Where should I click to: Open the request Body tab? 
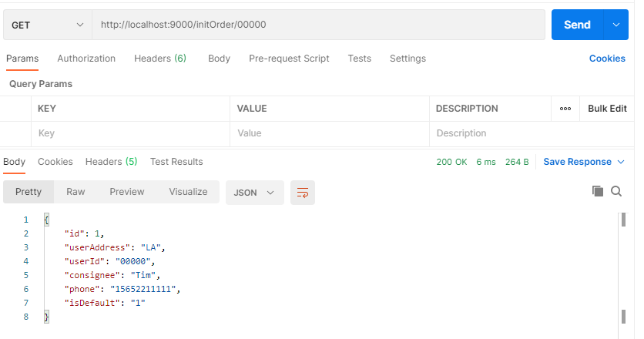tap(219, 59)
